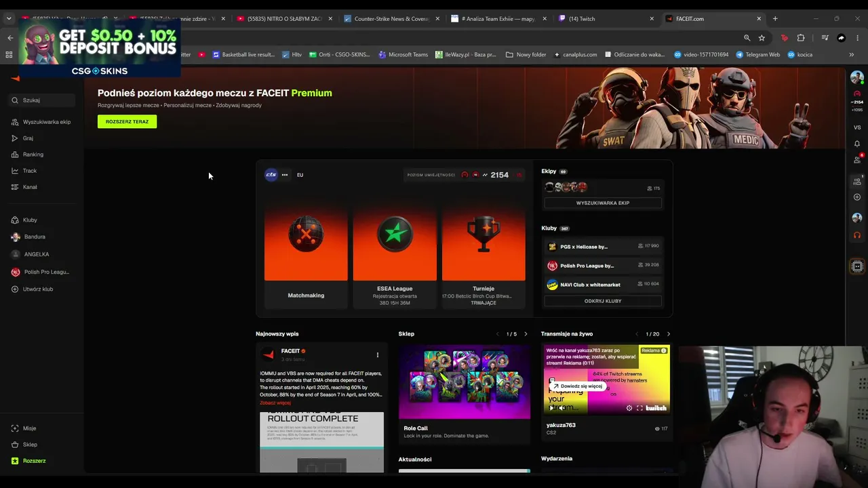Click the FACEIT logo in the sidebar
Viewport: 868px width, 488px height.
(x=15, y=78)
